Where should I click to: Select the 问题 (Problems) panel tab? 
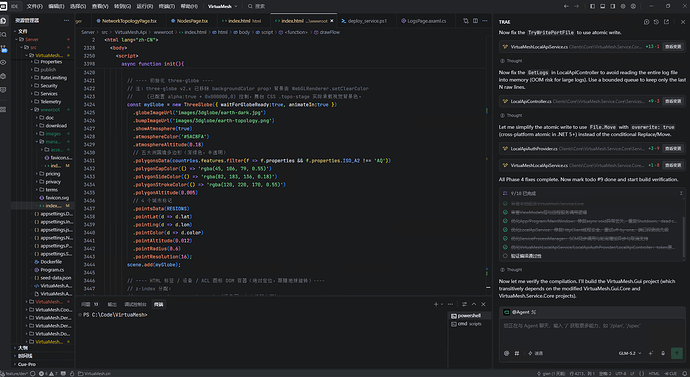tap(90, 304)
